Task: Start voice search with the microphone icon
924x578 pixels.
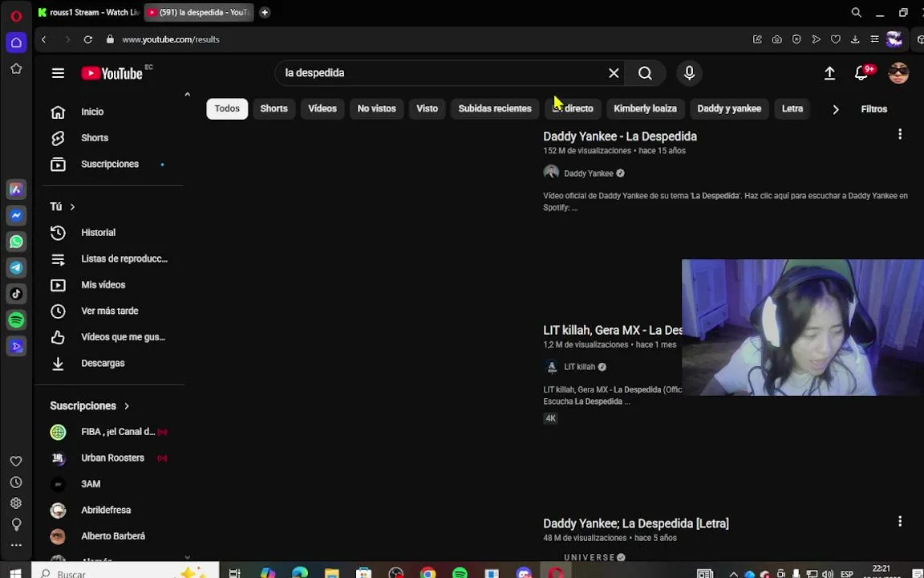Action: (690, 73)
